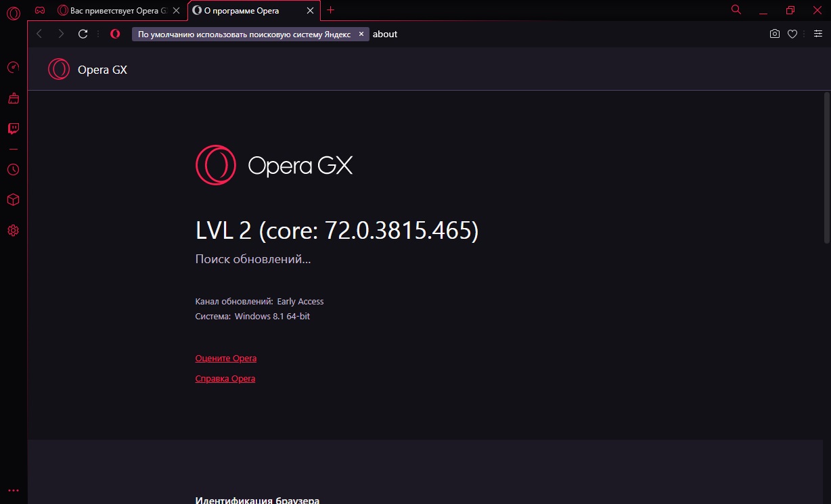Click the page vertical scrollbar
Viewport: 831px width, 504px height.
[826, 167]
